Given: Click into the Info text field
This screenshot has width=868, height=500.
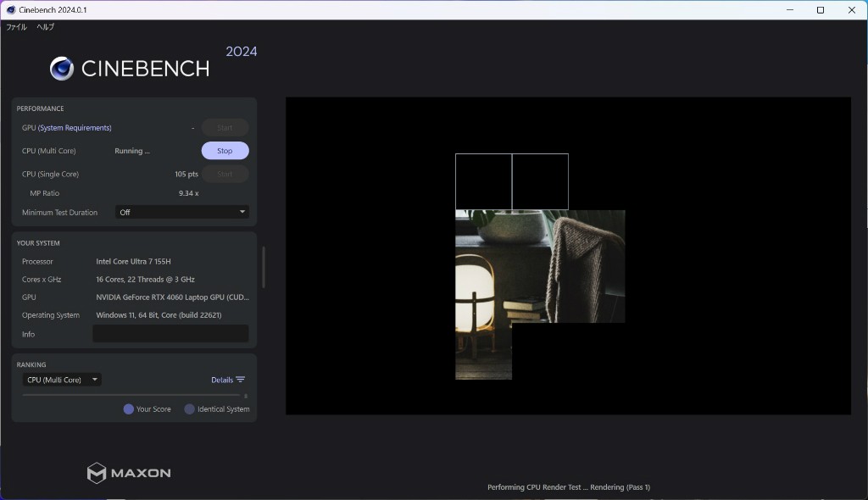Looking at the screenshot, I should pyautogui.click(x=170, y=334).
